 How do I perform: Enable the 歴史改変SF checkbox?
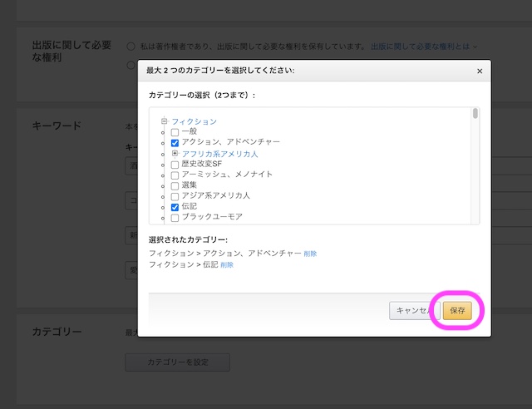[x=175, y=165]
